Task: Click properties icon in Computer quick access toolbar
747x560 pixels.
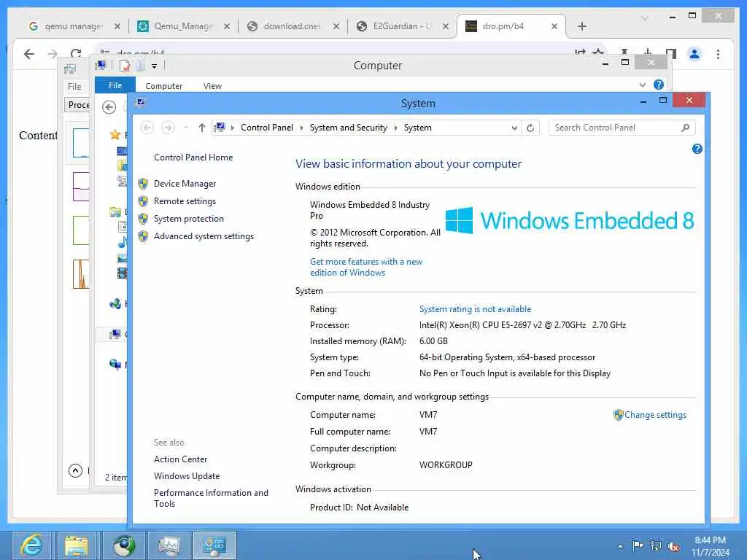Action: click(124, 66)
